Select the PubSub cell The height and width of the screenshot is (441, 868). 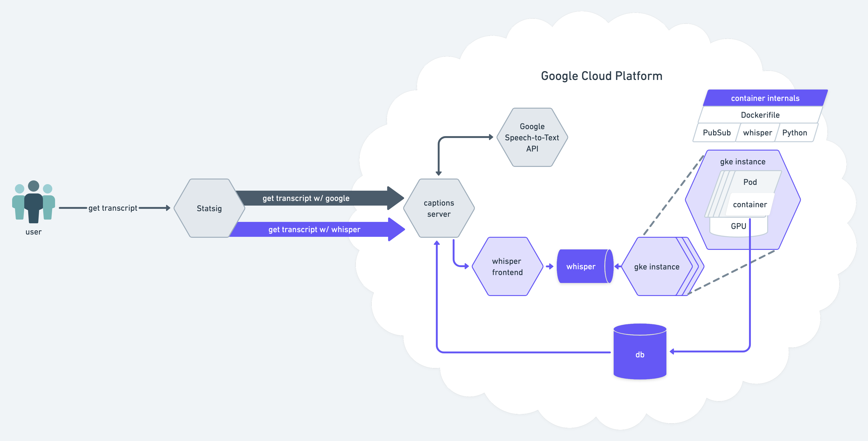pyautogui.click(x=717, y=133)
